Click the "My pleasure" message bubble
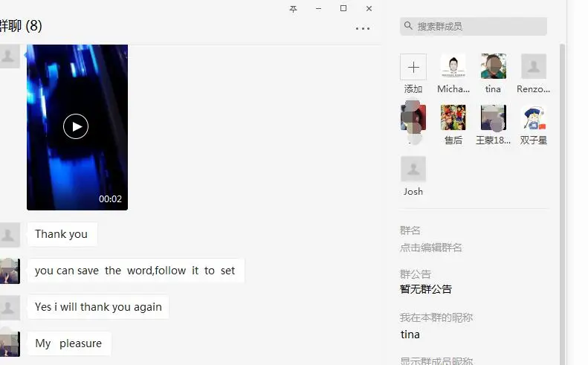 tap(69, 343)
